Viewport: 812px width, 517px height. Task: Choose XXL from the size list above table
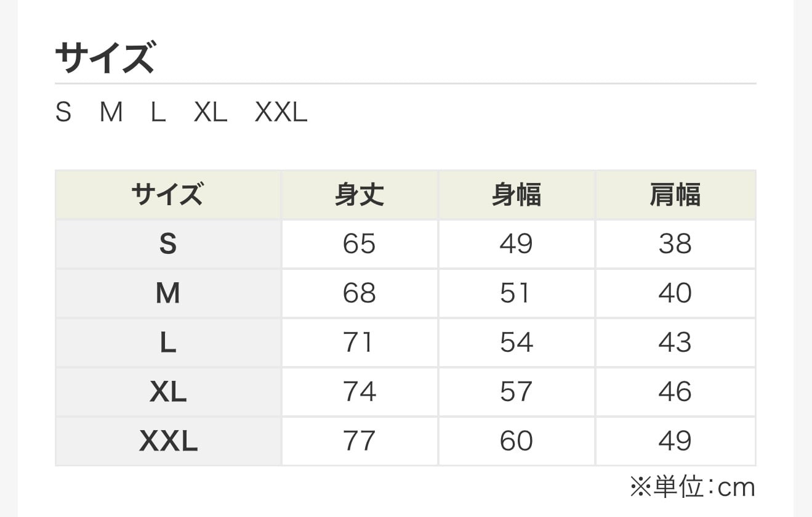(x=281, y=113)
